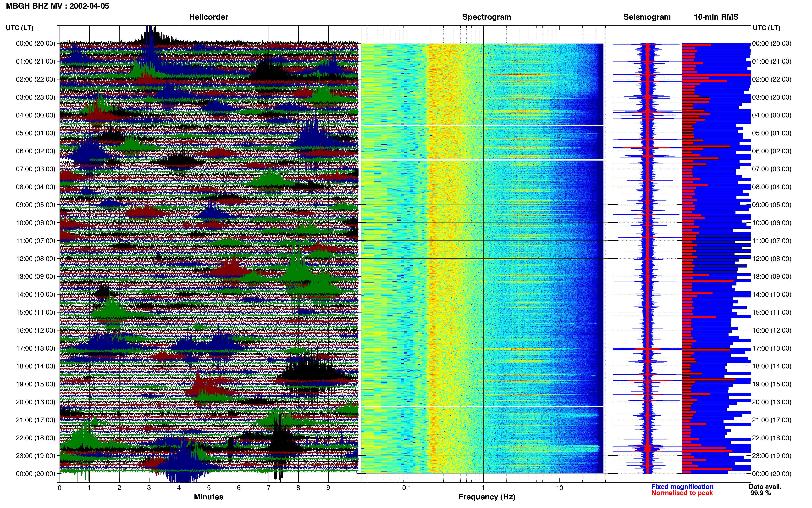
Task: Click the '5' minutes tick label
Action: coord(209,488)
